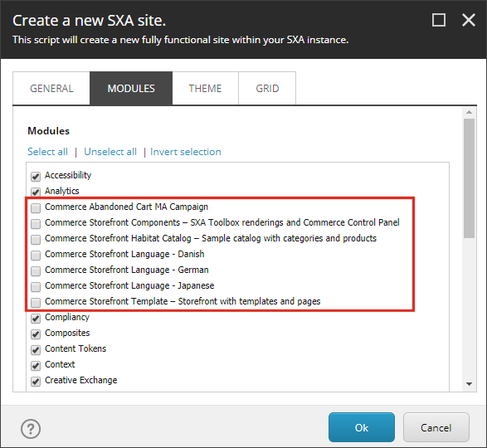Confirm with the Ok button

pos(362,427)
